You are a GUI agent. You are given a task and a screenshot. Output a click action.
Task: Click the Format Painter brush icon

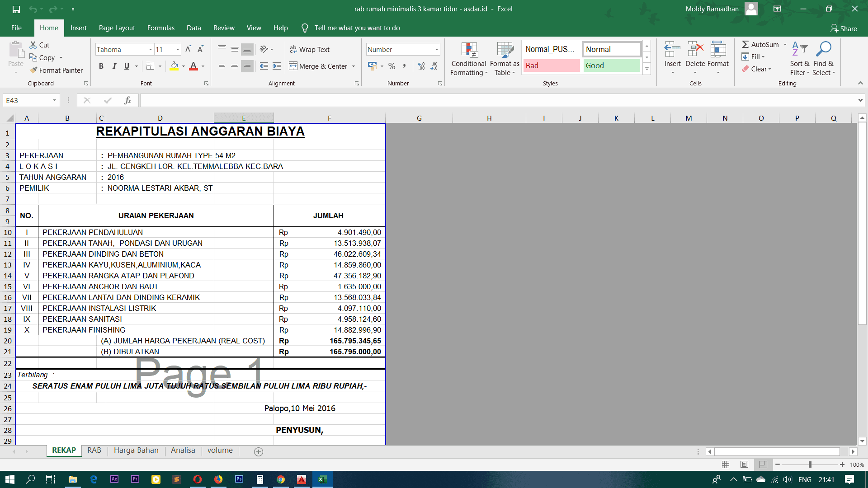pyautogui.click(x=33, y=70)
